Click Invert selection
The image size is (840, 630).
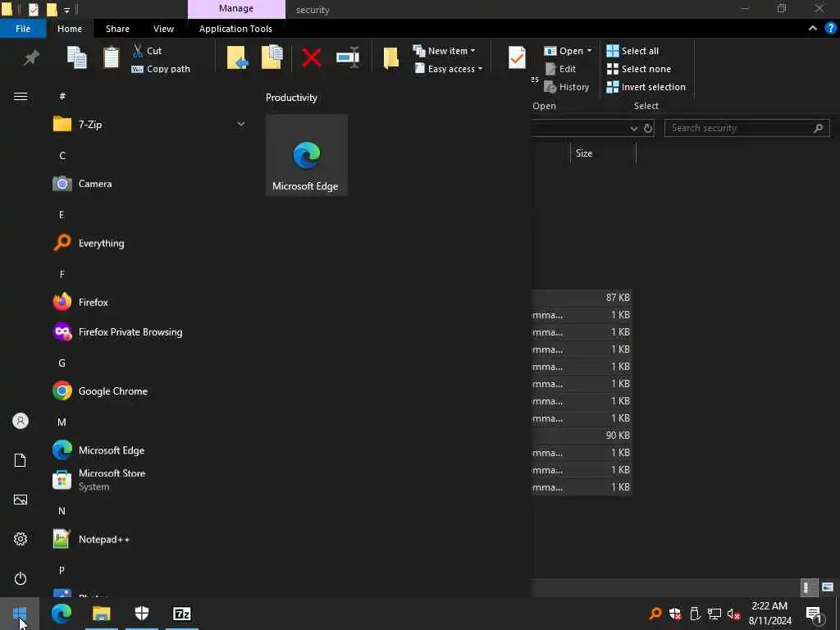tap(646, 87)
